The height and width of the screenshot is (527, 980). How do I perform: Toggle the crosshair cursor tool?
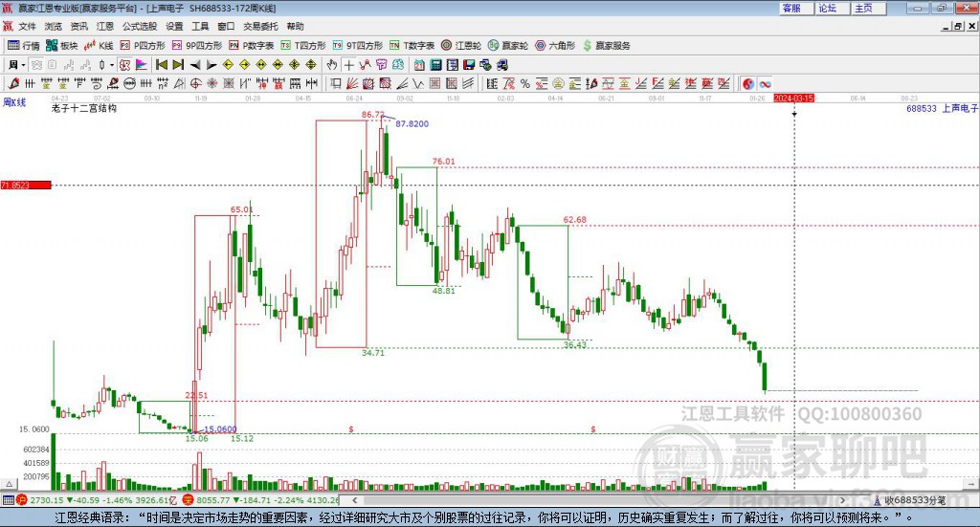[348, 65]
